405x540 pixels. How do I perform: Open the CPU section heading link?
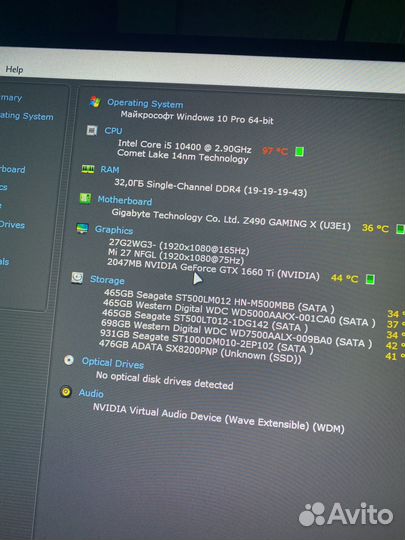pyautogui.click(x=113, y=131)
